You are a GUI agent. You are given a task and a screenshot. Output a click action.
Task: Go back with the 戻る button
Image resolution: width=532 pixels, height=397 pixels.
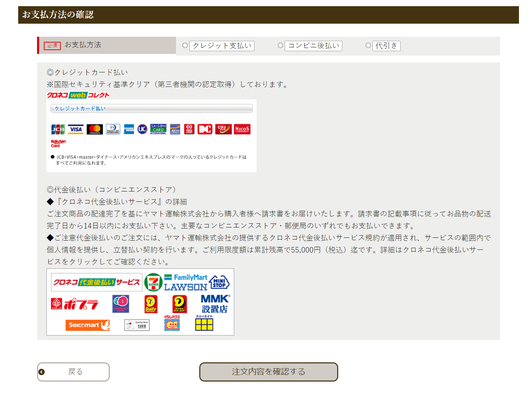tap(73, 372)
